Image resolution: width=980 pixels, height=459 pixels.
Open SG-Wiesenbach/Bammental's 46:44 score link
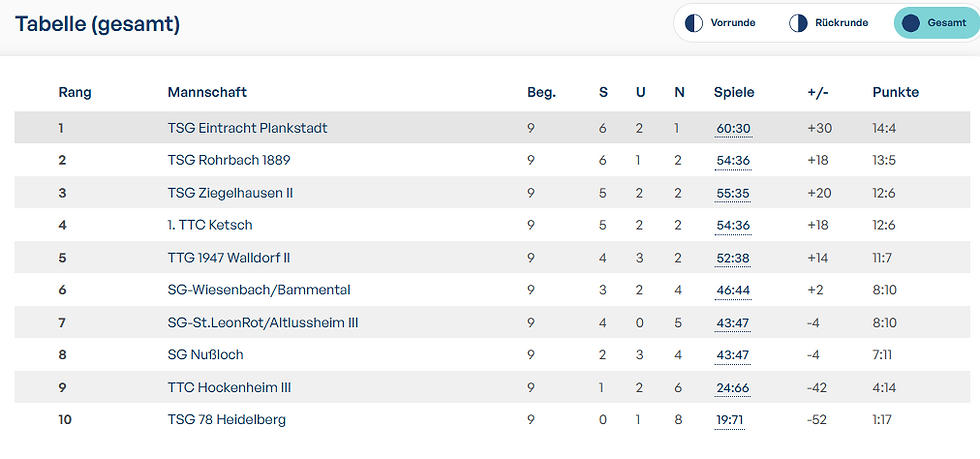[x=733, y=291]
